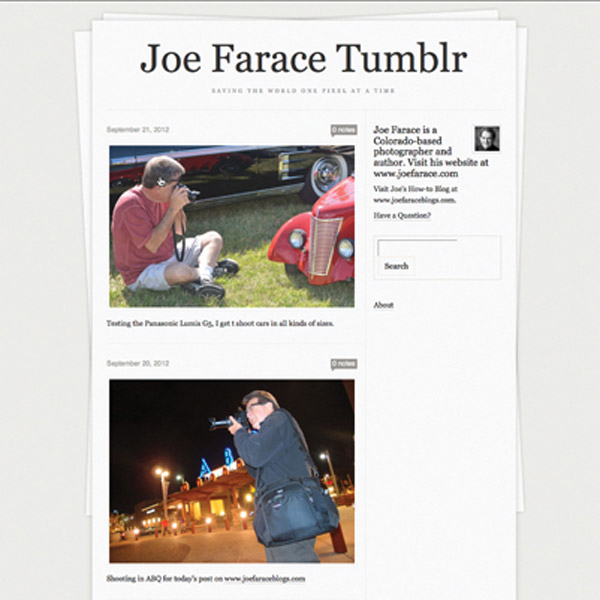600x600 pixels.
Task: Open the night photographer ABQ photo
Action: (x=232, y=471)
